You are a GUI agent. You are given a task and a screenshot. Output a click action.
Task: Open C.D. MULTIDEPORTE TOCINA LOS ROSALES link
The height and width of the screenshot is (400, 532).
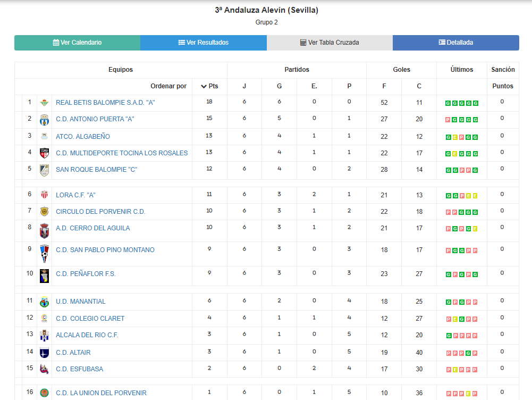(122, 153)
